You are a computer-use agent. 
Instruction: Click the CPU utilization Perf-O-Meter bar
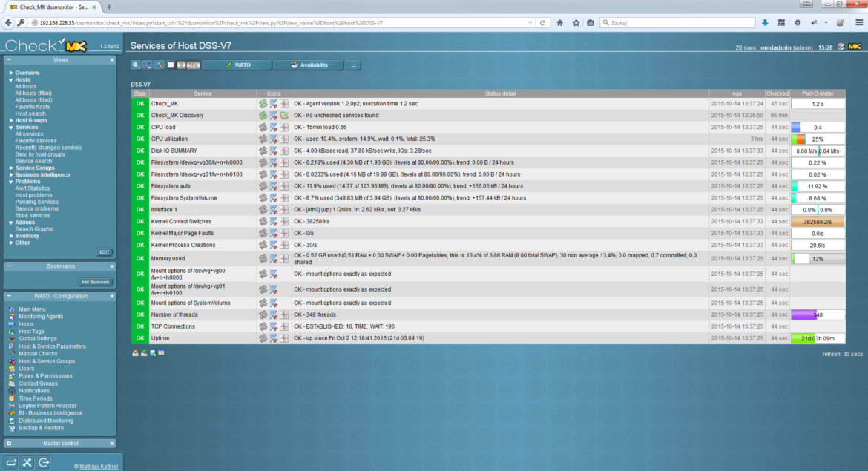pos(818,138)
